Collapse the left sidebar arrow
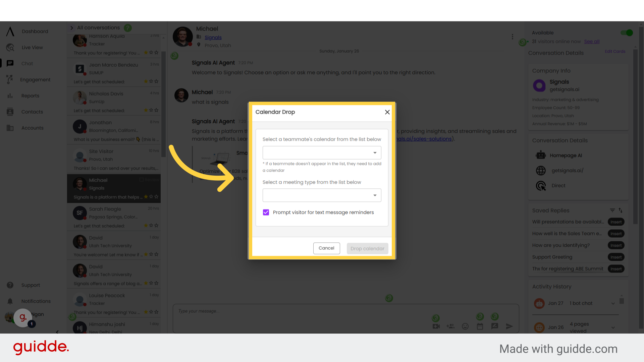This screenshot has height=362, width=644. [x=57, y=331]
